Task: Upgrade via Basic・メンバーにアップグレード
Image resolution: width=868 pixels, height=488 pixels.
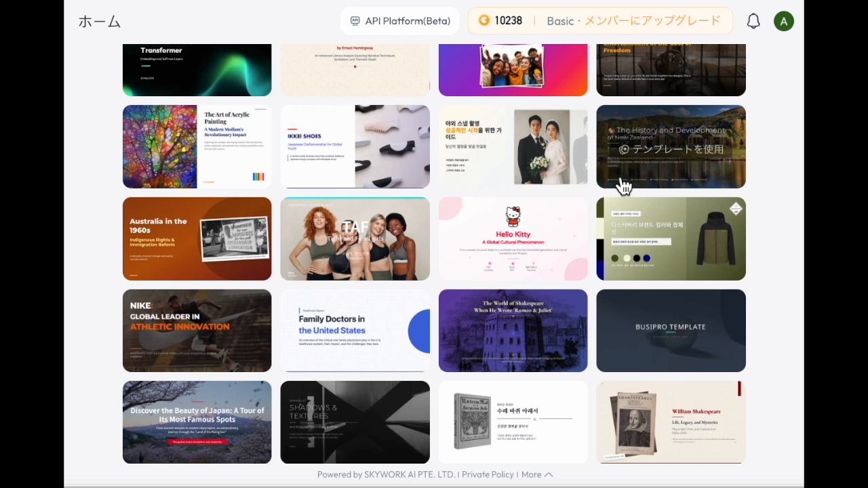Action: click(x=633, y=21)
